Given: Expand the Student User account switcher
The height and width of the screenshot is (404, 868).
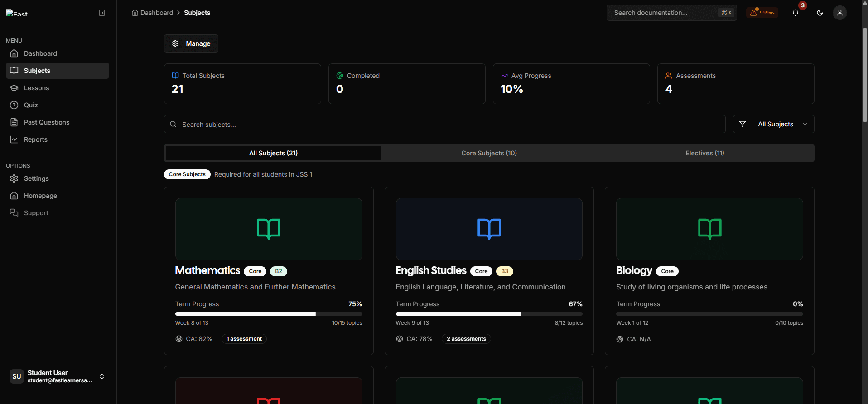Looking at the screenshot, I should click(x=102, y=376).
